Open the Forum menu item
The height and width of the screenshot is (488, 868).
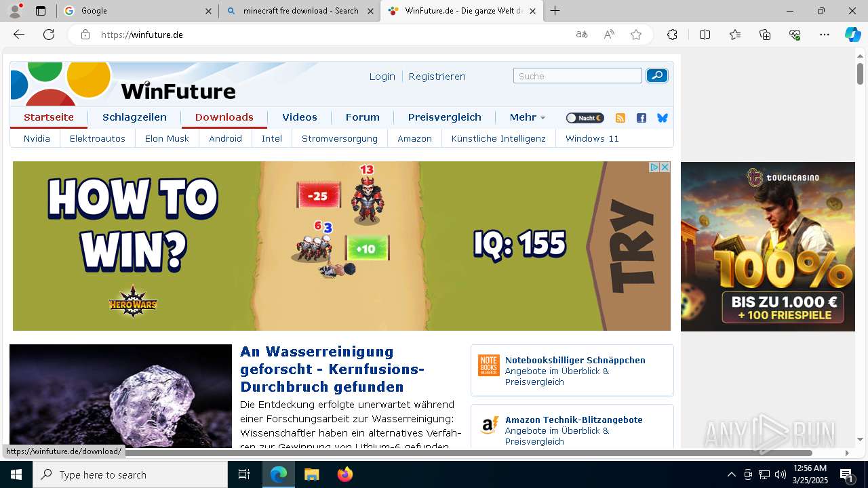tap(363, 117)
